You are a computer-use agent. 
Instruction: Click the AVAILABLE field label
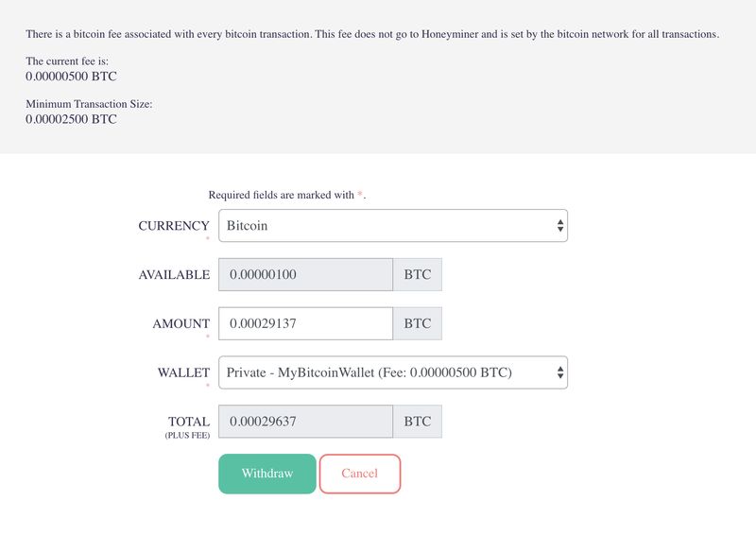point(174,275)
